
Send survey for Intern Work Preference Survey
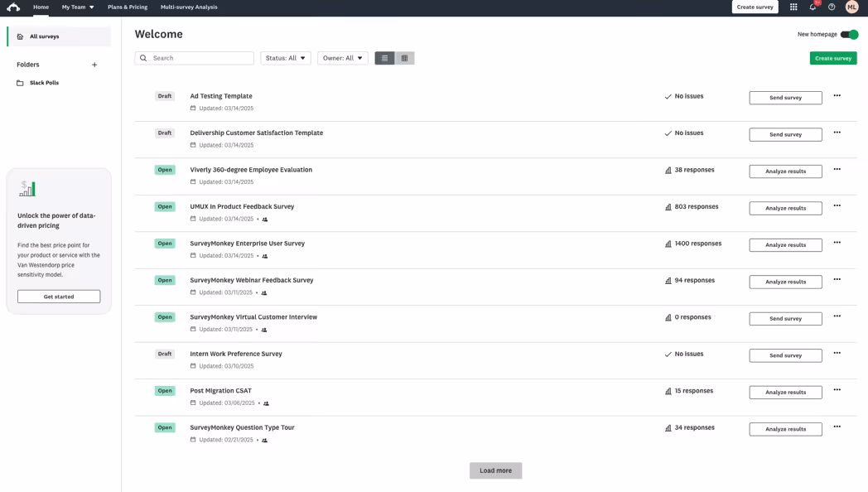[x=785, y=355]
